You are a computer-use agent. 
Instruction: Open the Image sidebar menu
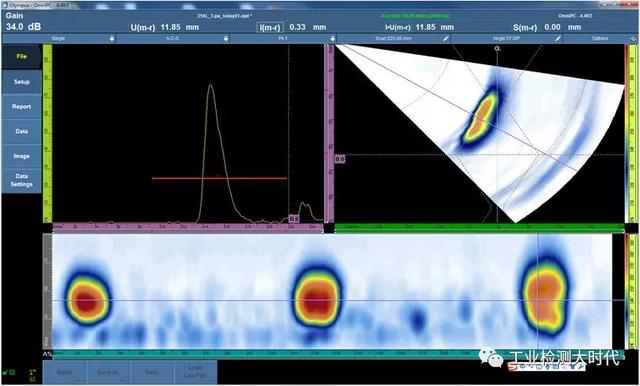(x=22, y=156)
